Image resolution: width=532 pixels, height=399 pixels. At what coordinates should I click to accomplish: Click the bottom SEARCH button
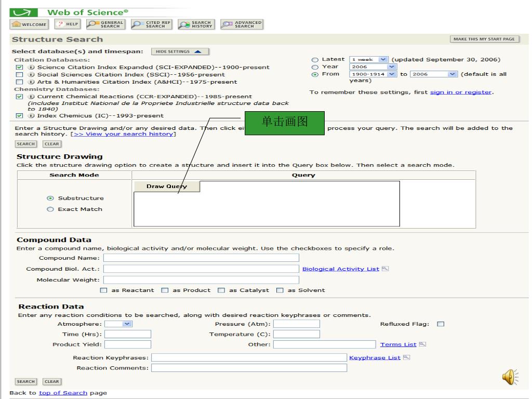(x=26, y=382)
